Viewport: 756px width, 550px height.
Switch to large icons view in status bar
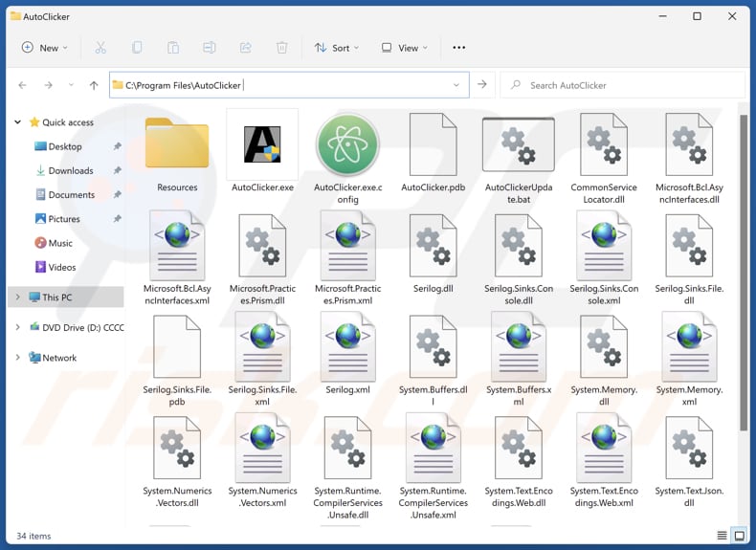739,536
